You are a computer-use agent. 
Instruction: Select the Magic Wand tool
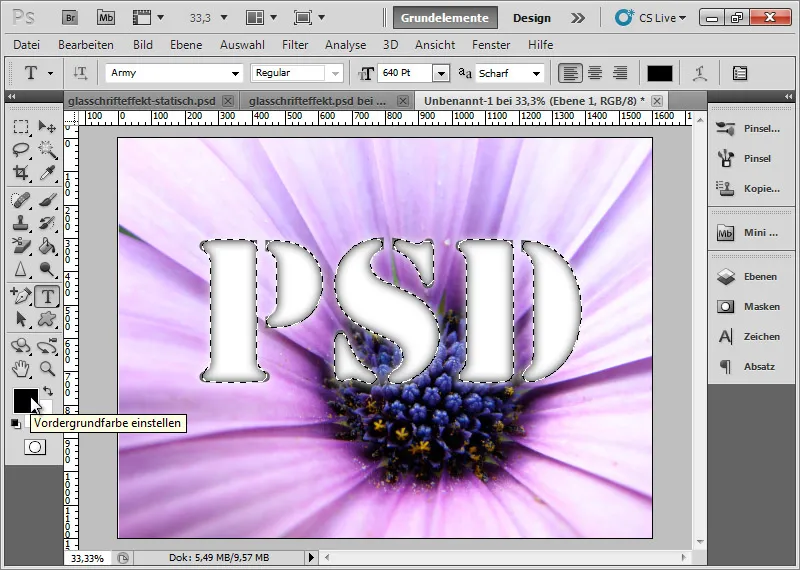coord(47,150)
